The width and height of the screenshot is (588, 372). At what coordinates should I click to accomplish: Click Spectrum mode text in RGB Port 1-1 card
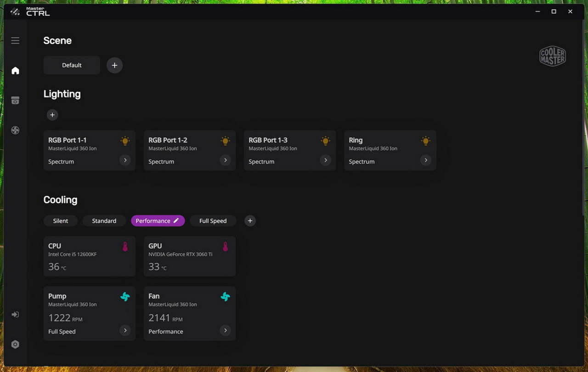[x=61, y=162]
